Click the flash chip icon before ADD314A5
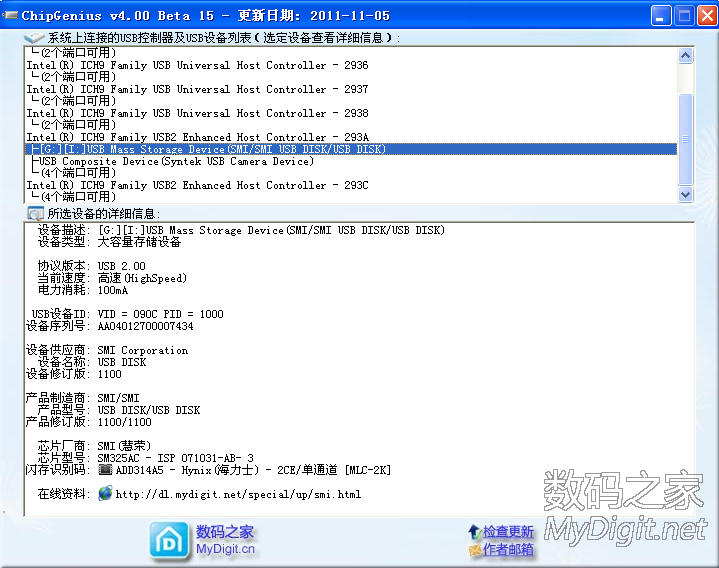 click(x=105, y=469)
